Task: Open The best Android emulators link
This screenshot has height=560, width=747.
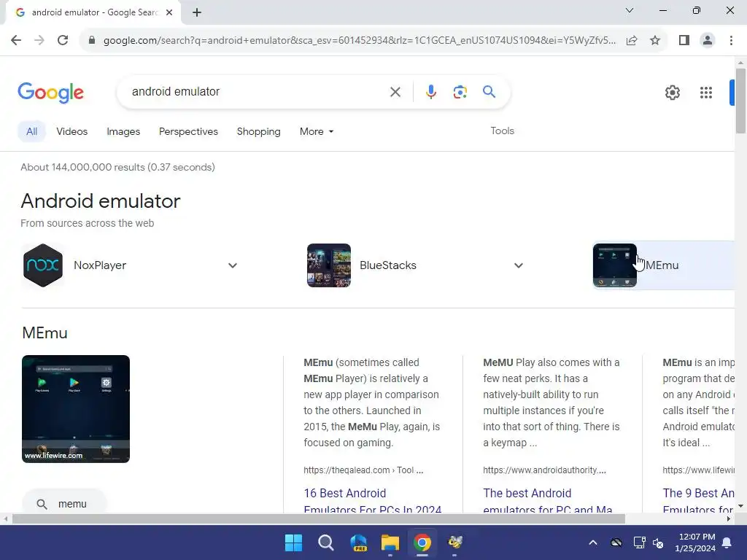Action: [548, 501]
